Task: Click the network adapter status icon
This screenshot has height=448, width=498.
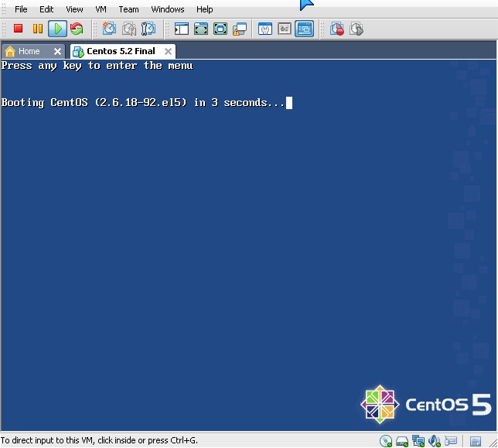Action: pyautogui.click(x=418, y=441)
